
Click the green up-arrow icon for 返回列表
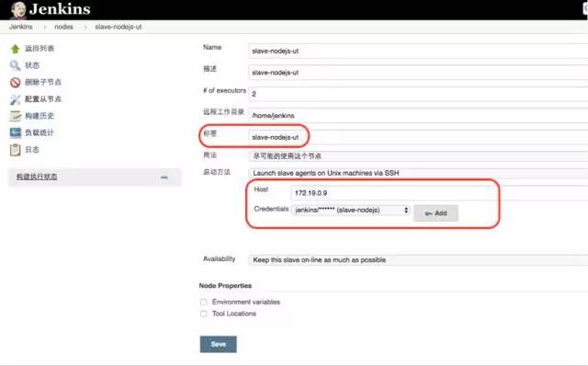[15, 49]
